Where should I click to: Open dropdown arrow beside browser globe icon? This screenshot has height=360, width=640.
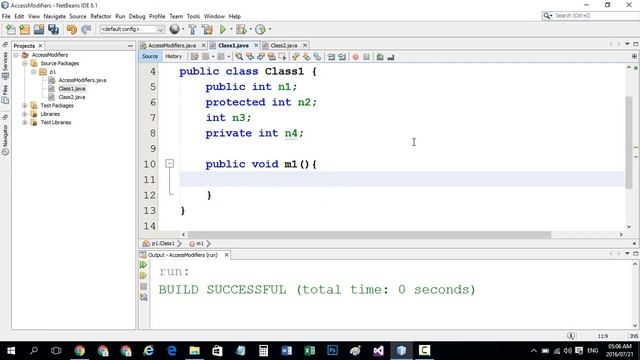(183, 29)
